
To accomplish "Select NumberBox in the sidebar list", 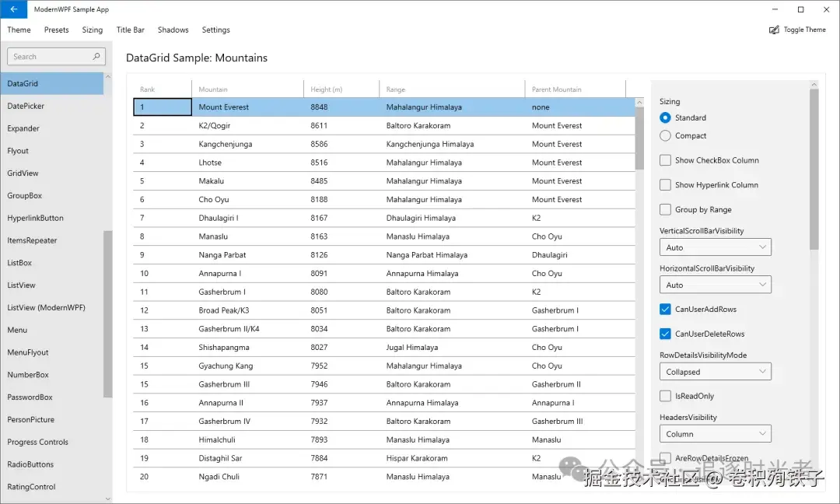I will tap(52, 375).
